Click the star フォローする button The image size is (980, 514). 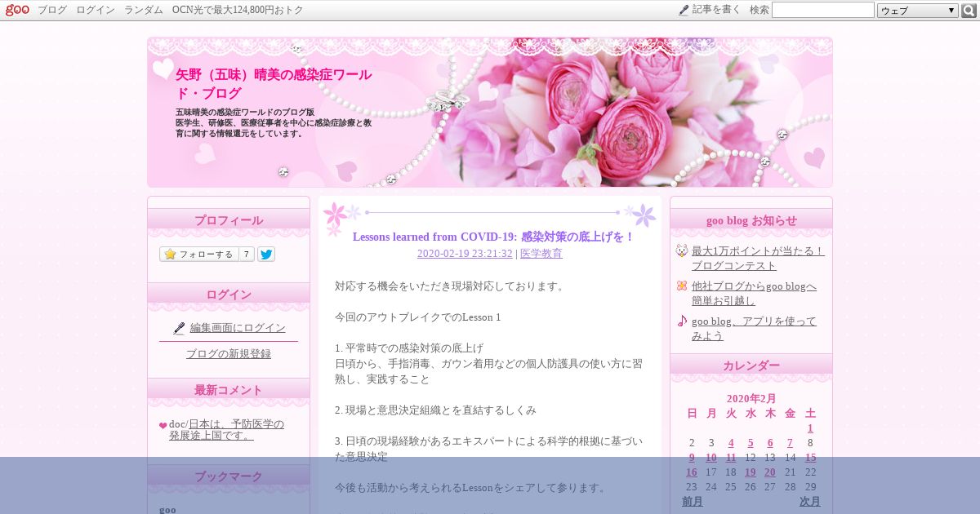(x=198, y=254)
